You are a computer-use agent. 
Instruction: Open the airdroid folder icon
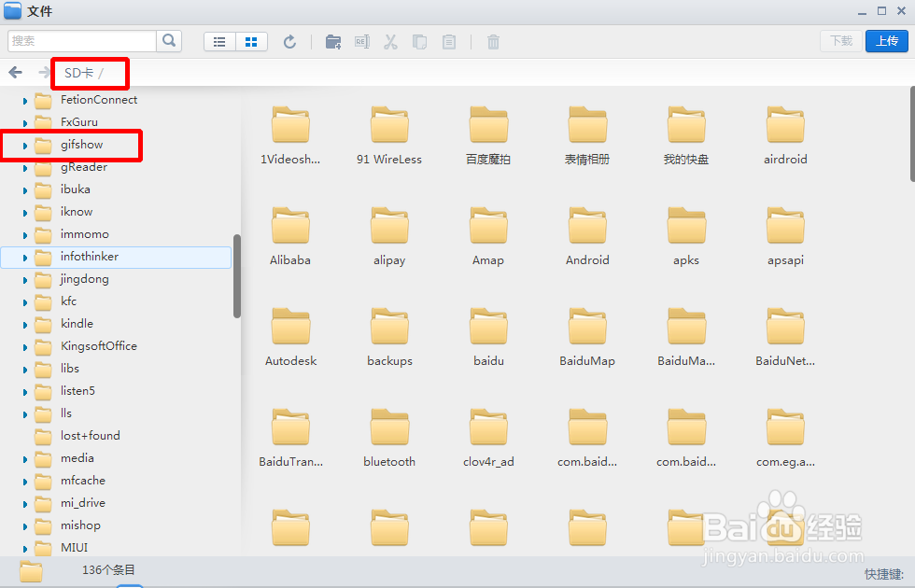[x=785, y=124]
